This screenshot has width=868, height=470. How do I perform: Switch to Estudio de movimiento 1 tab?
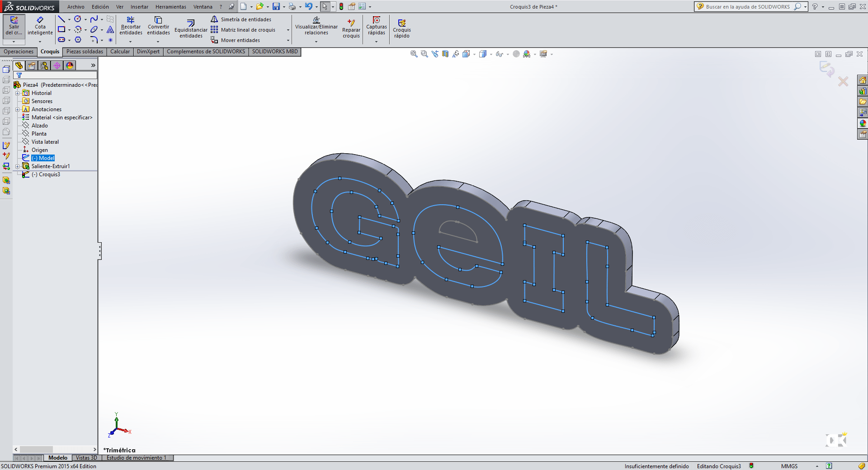point(137,458)
